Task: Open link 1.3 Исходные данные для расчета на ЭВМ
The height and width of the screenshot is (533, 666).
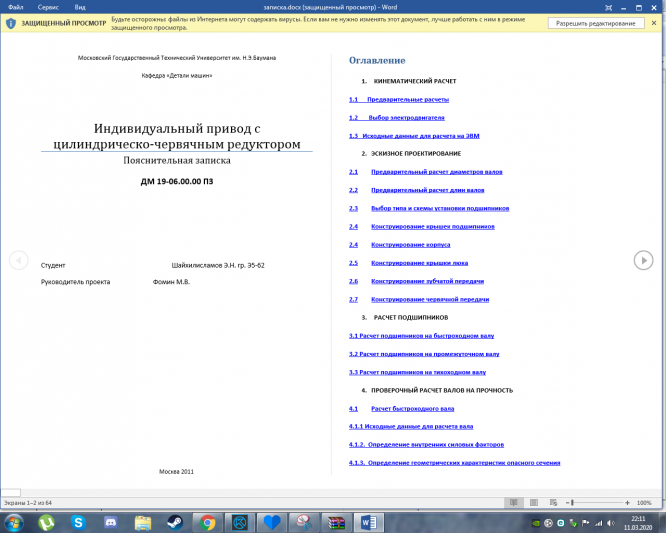Action: coord(414,136)
